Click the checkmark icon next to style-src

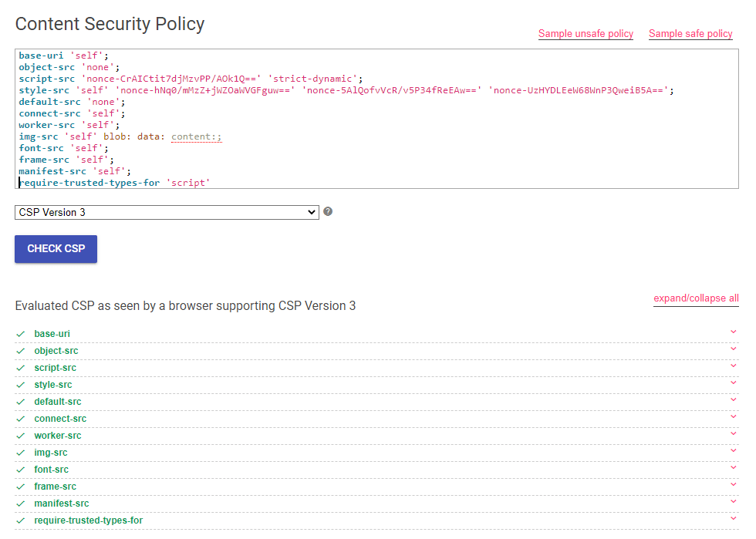coord(20,384)
